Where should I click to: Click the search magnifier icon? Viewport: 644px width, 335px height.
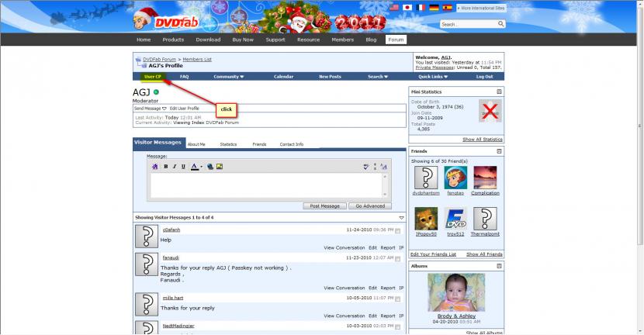point(500,24)
